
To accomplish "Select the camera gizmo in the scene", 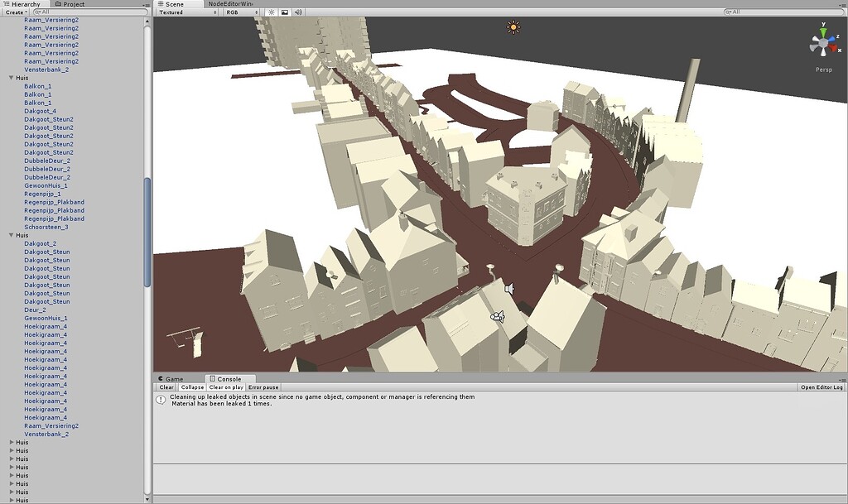I will click(497, 317).
